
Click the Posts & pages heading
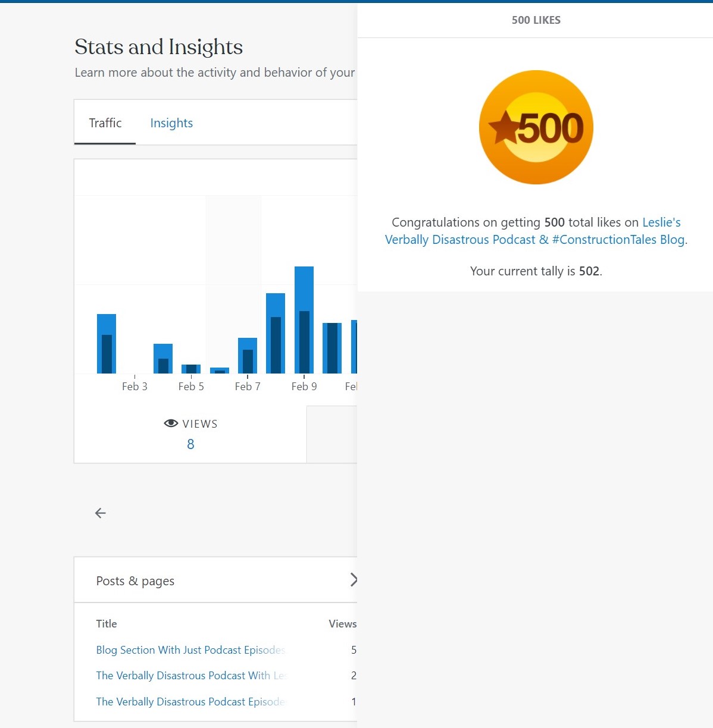pos(135,581)
